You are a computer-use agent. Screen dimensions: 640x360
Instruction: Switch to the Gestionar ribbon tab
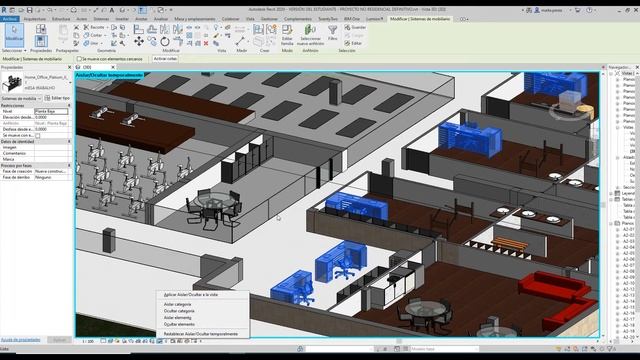coord(269,19)
